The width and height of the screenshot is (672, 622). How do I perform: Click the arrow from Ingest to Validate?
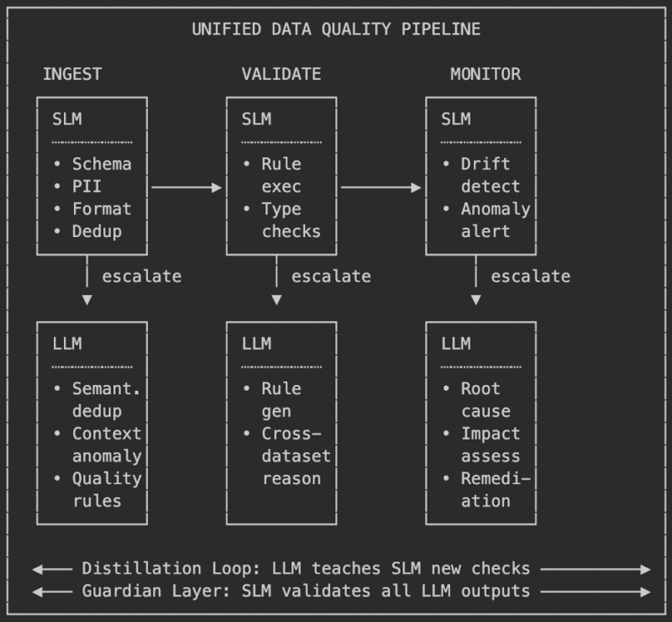click(x=186, y=187)
